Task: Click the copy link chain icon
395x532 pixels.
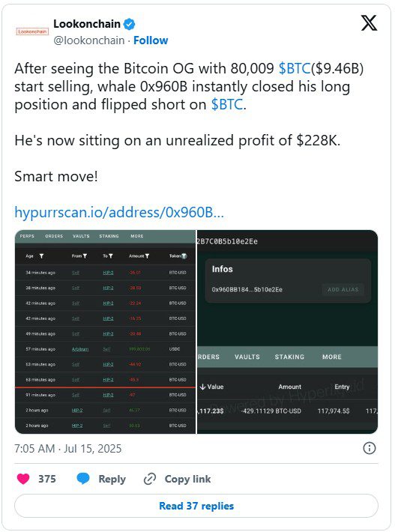Action: (x=150, y=479)
